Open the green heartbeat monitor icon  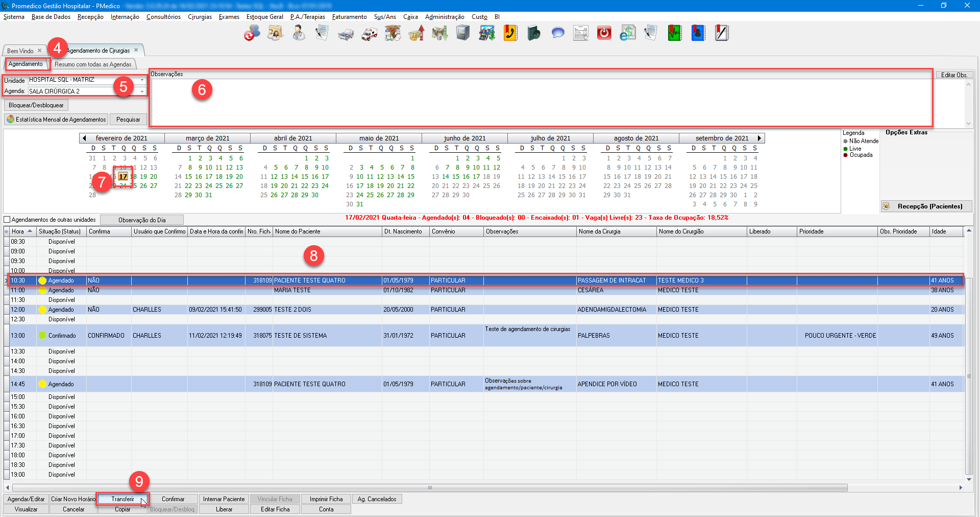[x=674, y=33]
